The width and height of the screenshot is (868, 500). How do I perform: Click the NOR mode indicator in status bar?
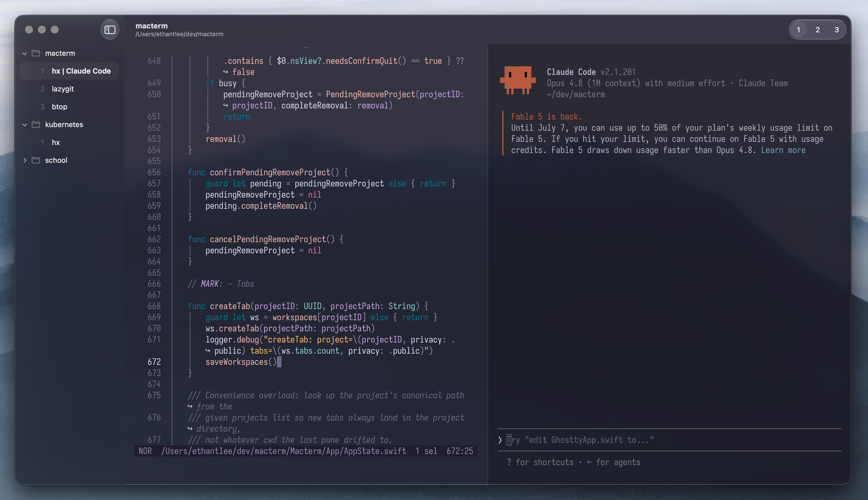145,451
